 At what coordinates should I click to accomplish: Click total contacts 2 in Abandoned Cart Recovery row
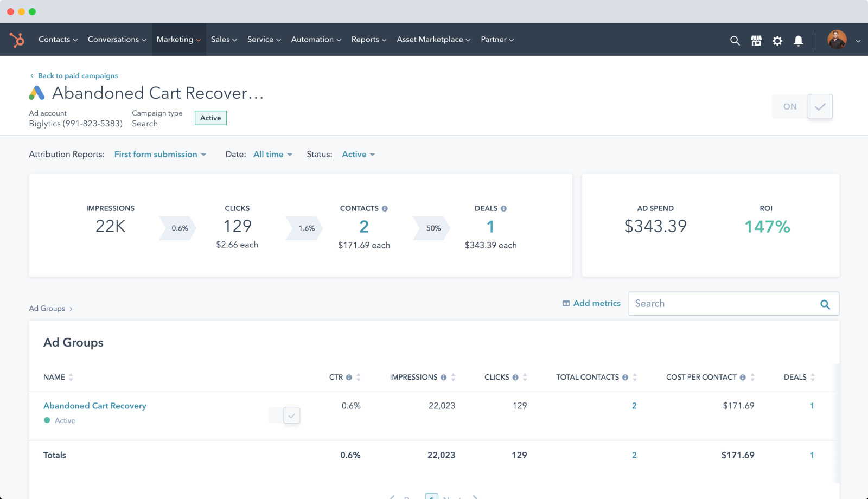click(x=634, y=406)
